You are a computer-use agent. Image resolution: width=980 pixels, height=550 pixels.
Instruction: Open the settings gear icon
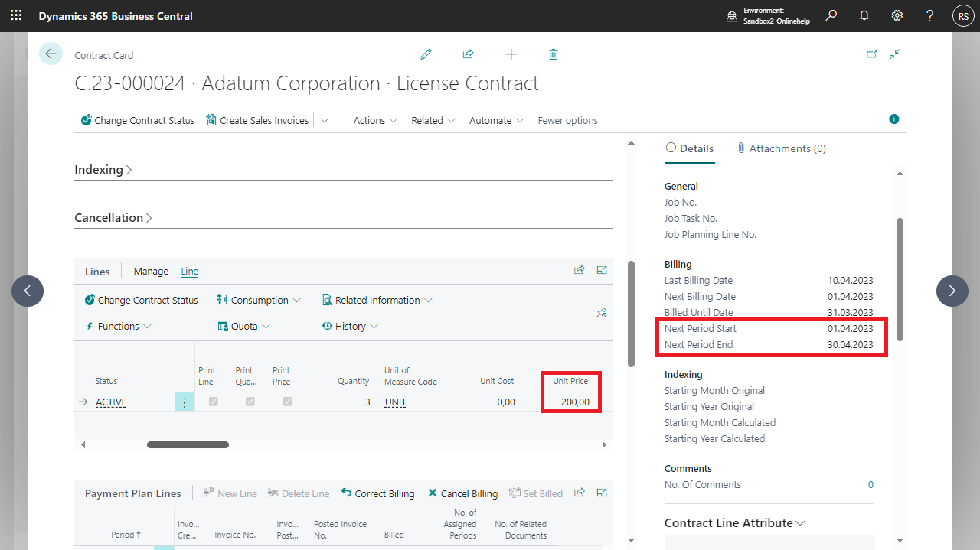897,16
